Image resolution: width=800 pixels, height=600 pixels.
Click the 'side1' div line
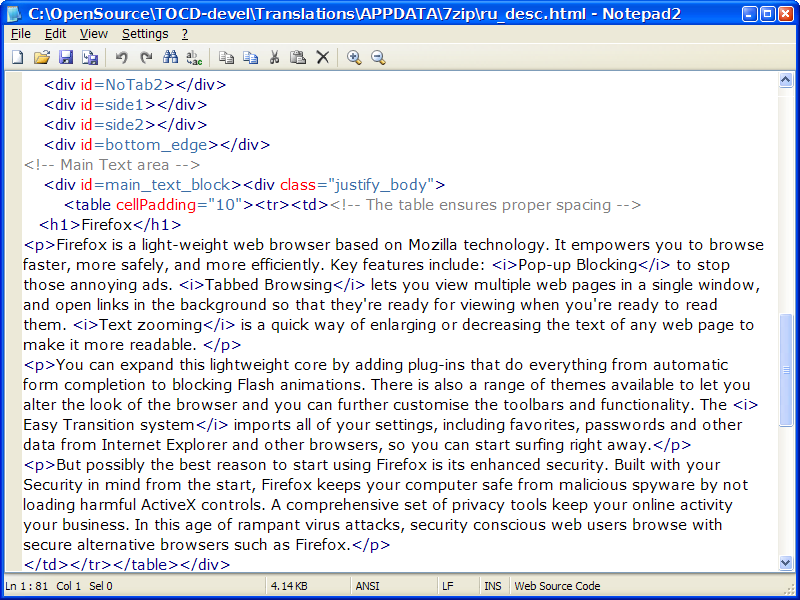126,105
